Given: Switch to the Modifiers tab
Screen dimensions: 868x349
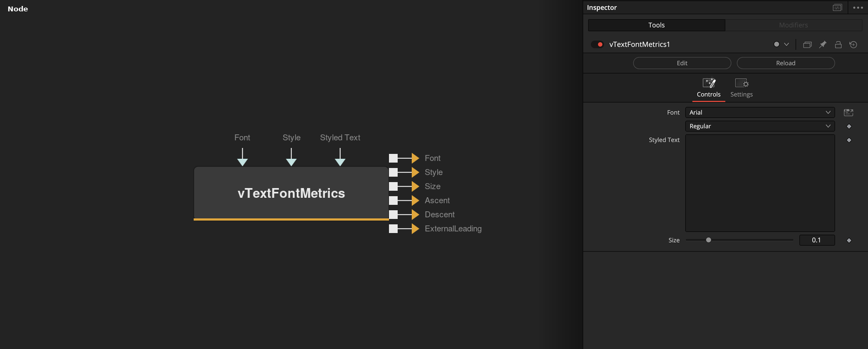Looking at the screenshot, I should click(x=794, y=25).
